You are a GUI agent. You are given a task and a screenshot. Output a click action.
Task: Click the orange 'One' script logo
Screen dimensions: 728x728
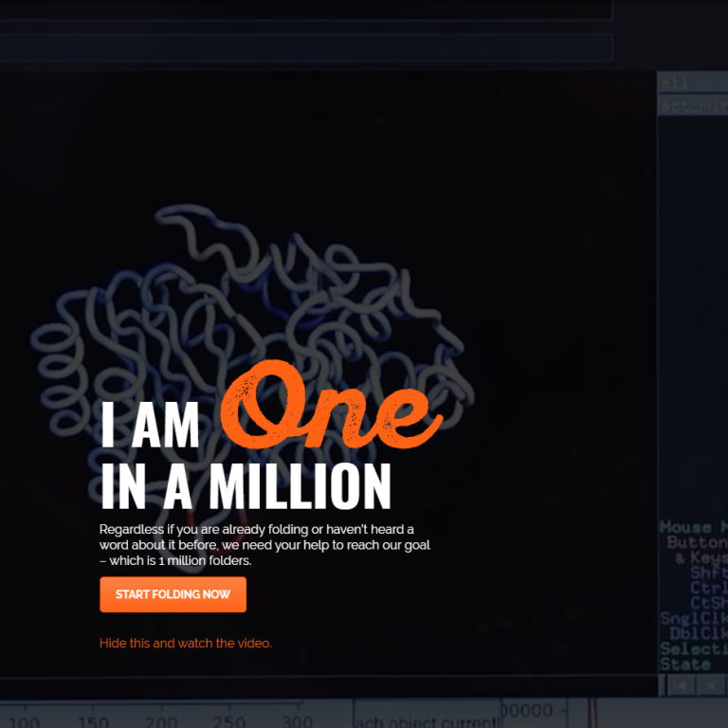(x=332, y=408)
